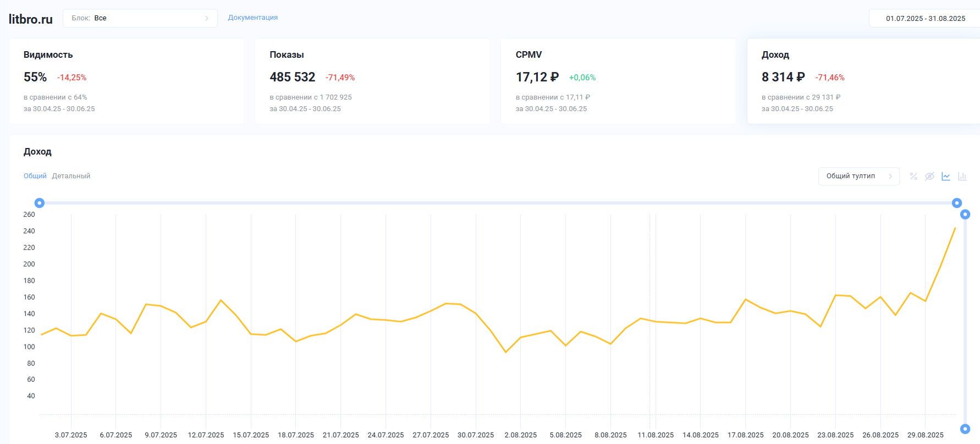Click the 17,12 ₽ CPMV value

pos(537,77)
